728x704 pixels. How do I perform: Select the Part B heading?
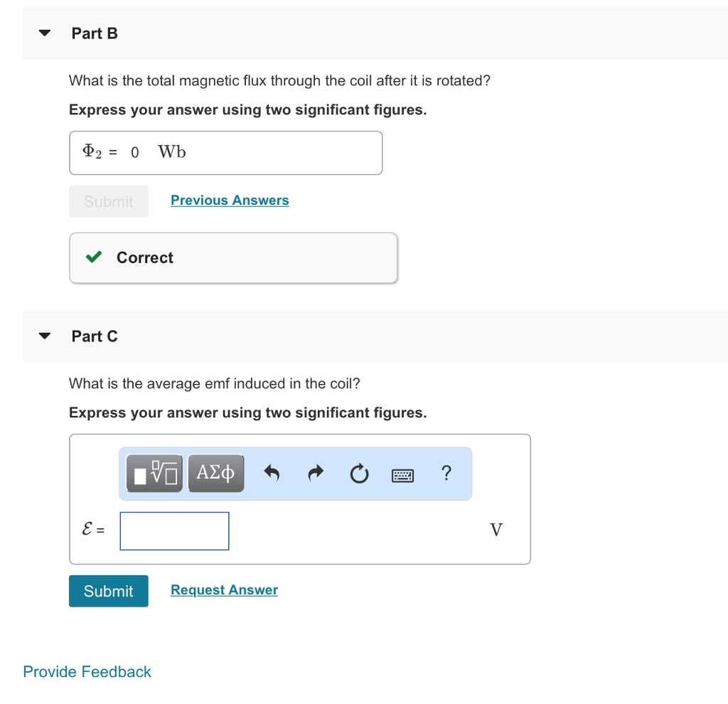tap(95, 33)
